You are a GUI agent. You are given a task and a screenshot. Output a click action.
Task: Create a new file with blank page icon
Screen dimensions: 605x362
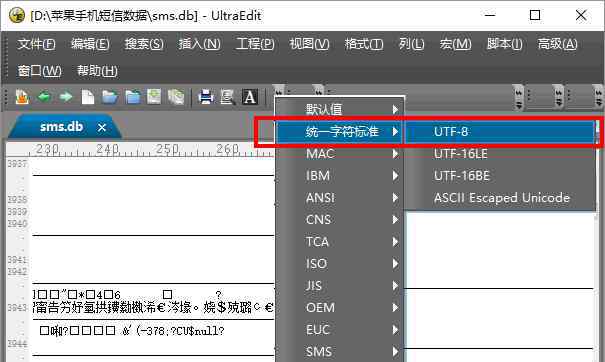click(x=88, y=97)
